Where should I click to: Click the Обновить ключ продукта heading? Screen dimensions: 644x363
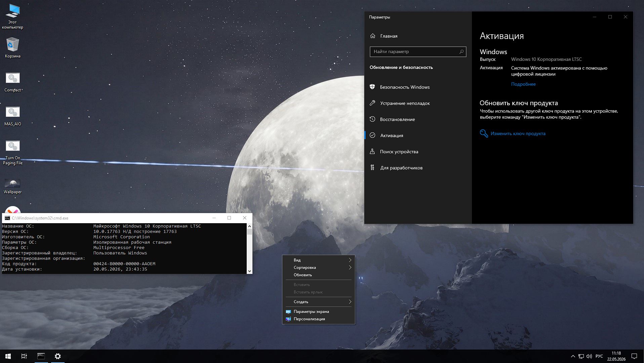519,103
